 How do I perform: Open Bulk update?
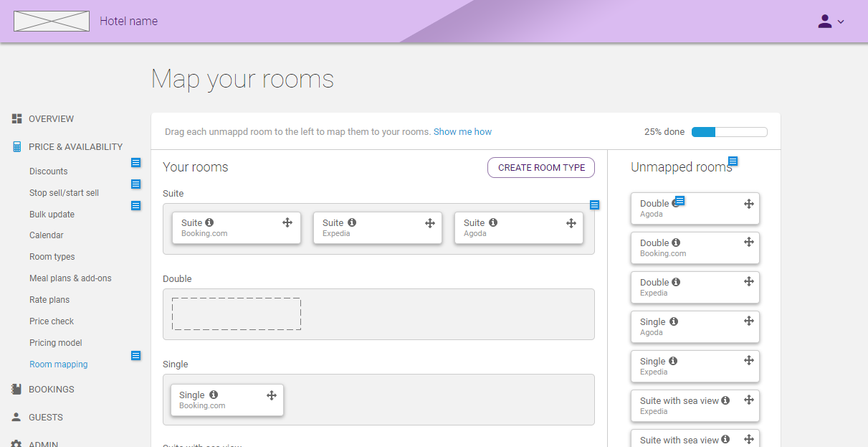coord(52,215)
